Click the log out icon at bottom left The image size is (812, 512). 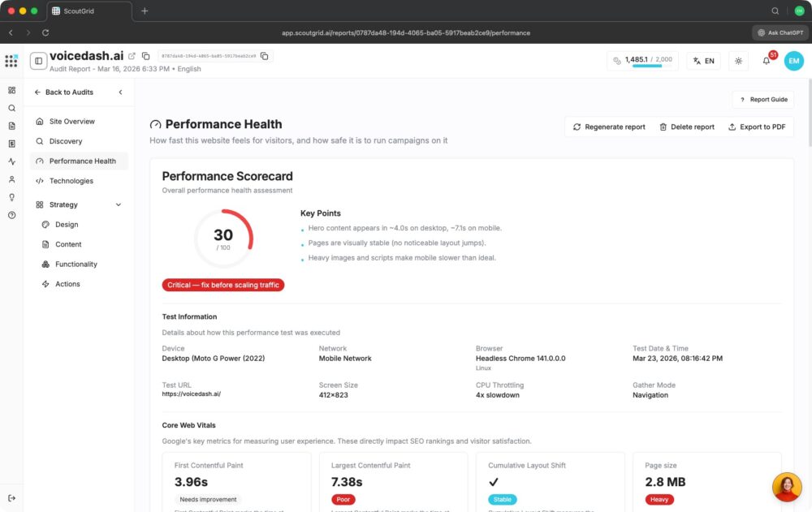(x=11, y=497)
